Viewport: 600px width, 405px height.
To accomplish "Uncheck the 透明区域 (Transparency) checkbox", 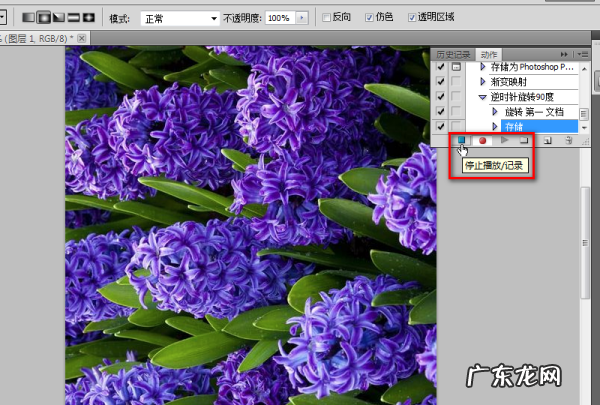I will click(414, 18).
